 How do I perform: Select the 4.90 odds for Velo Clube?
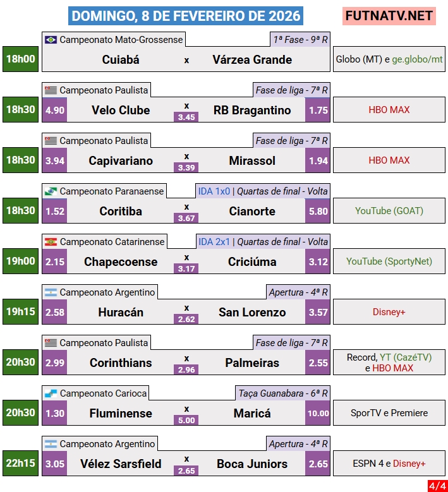pyautogui.click(x=55, y=110)
